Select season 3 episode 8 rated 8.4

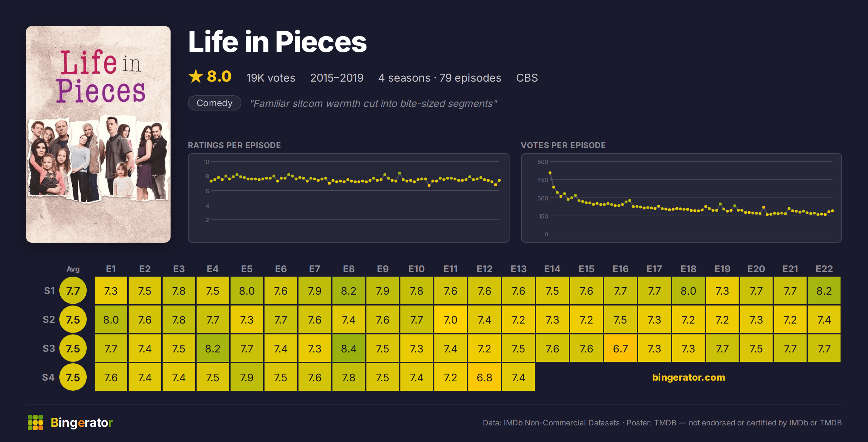[x=349, y=348]
